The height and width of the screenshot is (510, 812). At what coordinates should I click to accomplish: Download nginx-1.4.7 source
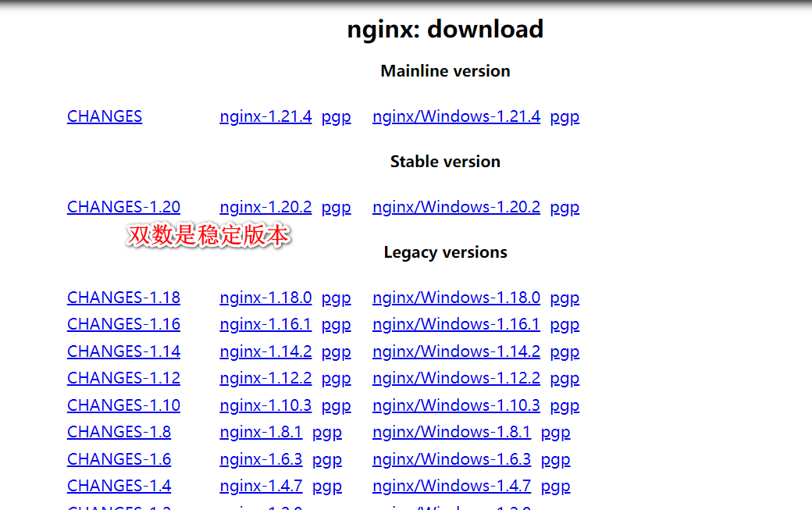[261, 486]
